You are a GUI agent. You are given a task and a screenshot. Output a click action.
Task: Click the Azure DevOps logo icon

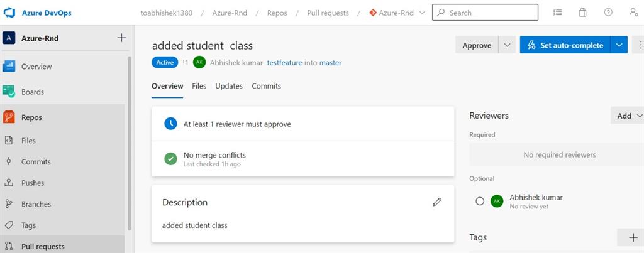[9, 13]
